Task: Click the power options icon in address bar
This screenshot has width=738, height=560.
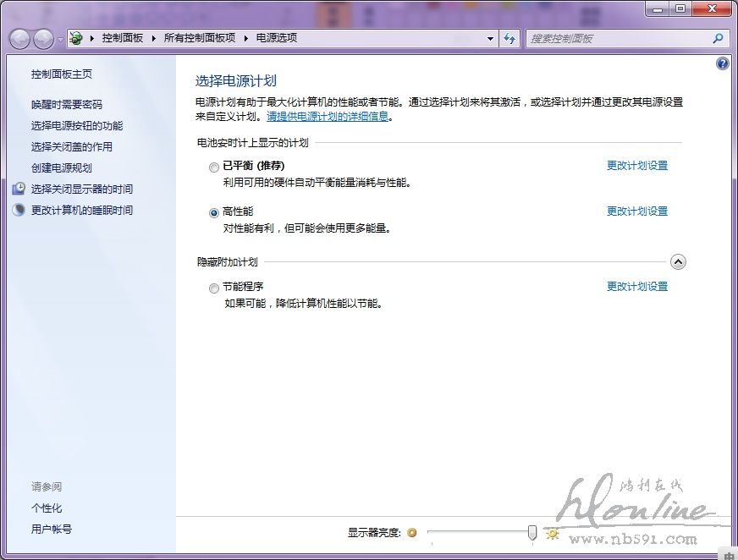Action: 76,38
